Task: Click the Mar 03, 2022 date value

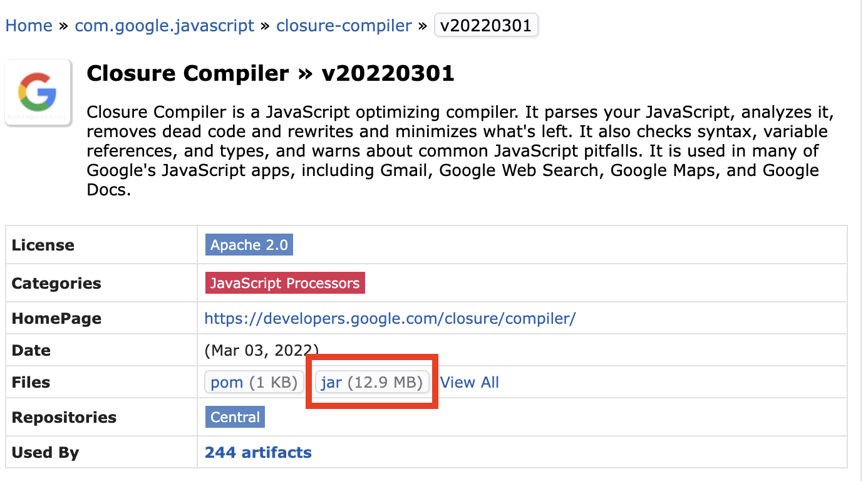Action: [x=262, y=350]
